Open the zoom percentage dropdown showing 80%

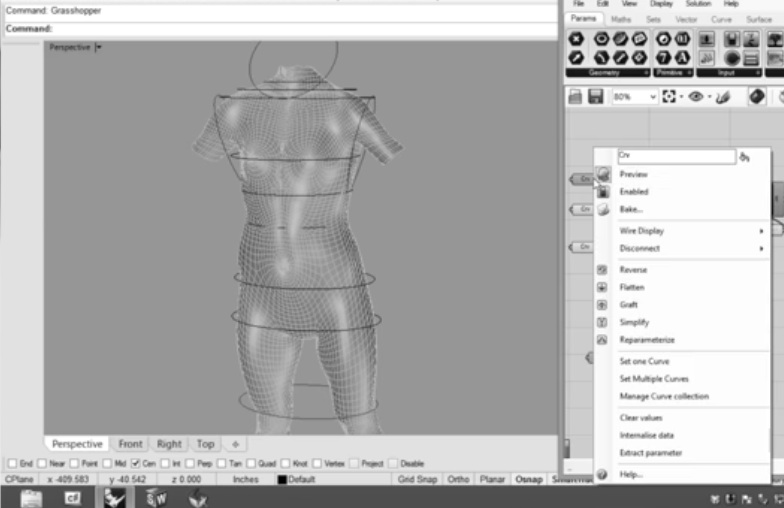(653, 97)
